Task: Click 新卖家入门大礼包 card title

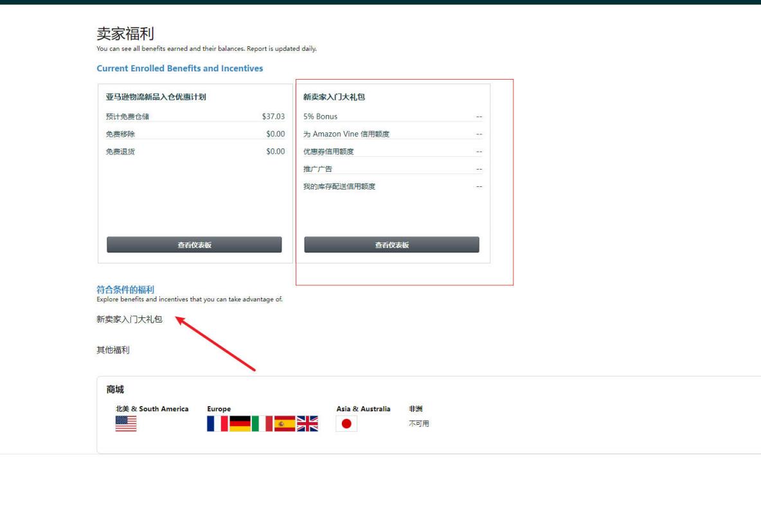Action: point(334,97)
